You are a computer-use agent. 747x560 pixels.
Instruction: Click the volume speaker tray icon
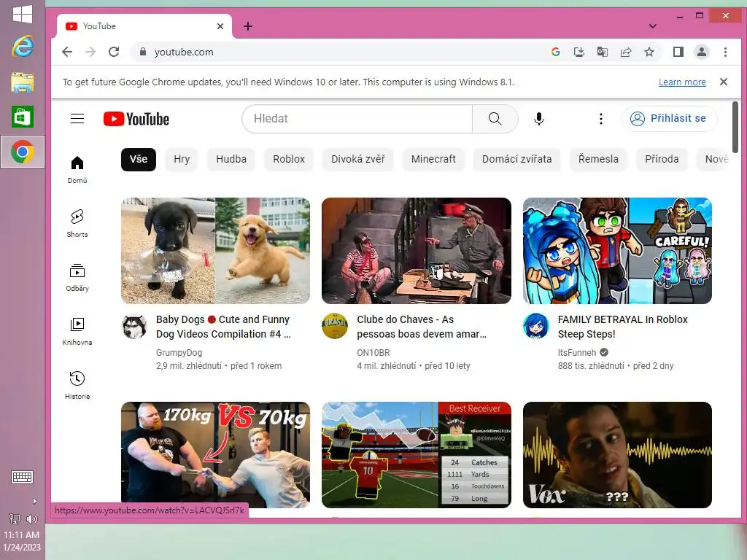click(32, 519)
